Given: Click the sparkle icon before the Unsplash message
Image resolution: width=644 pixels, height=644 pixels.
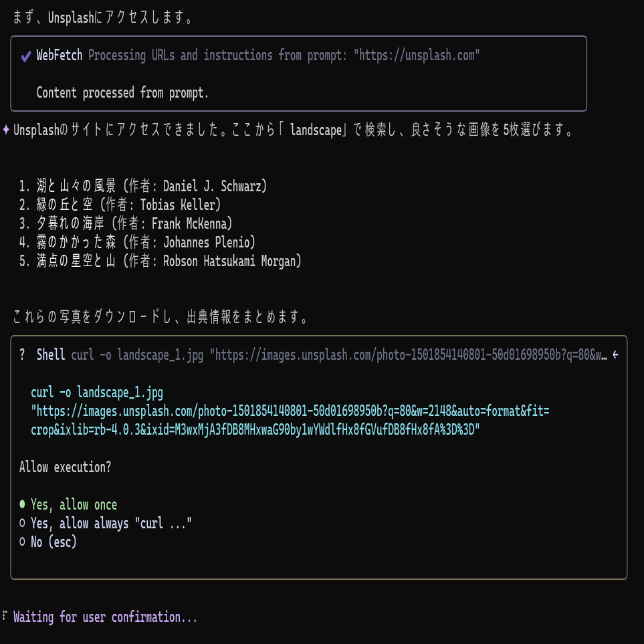Looking at the screenshot, I should (x=6, y=130).
